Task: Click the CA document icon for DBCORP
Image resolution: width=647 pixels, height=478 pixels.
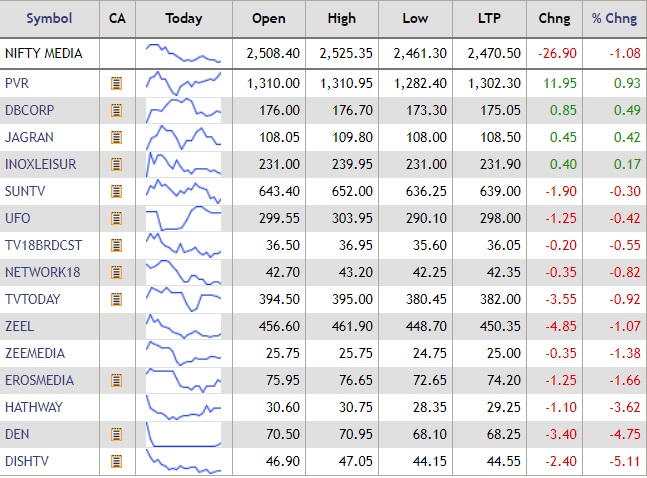Action: click(117, 110)
